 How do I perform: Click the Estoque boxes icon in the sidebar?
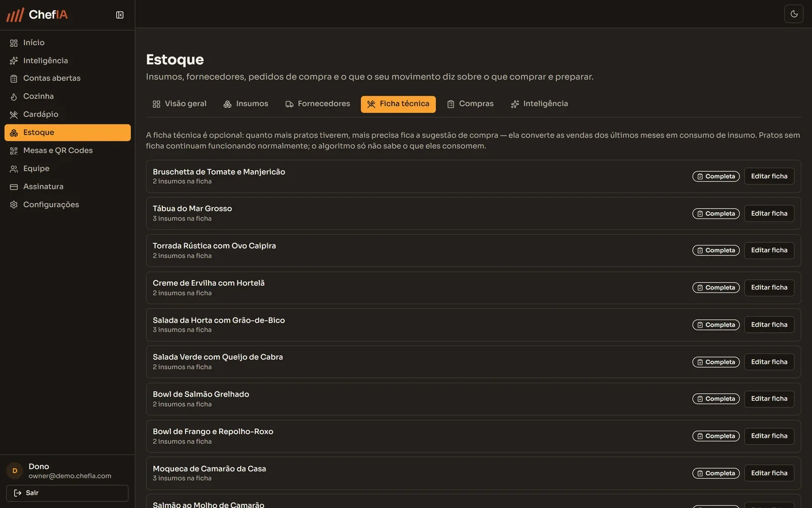pyautogui.click(x=14, y=133)
